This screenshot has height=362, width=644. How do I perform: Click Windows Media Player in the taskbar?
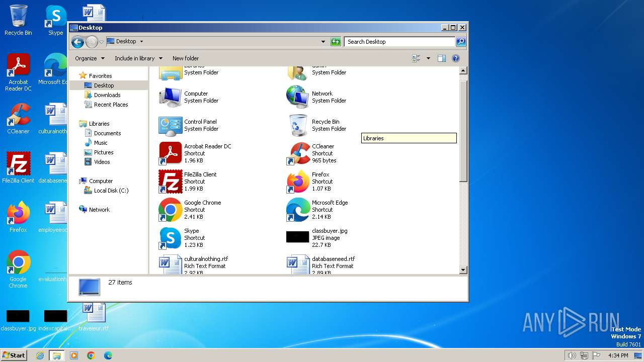click(74, 355)
